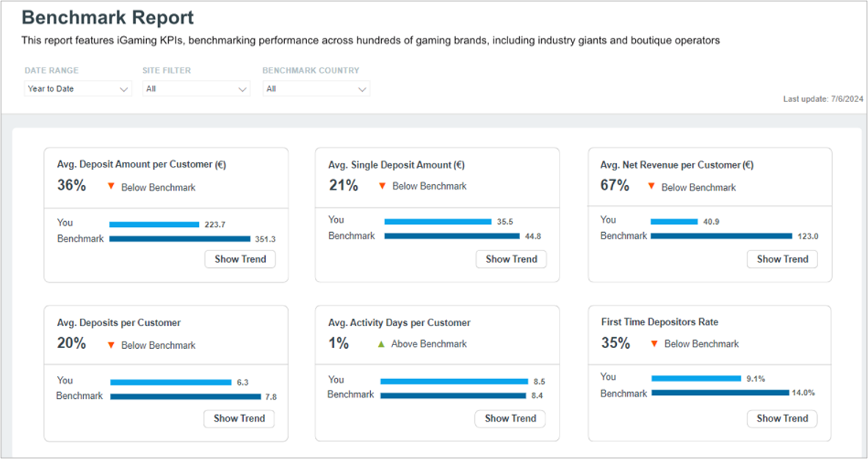Viewport: 868px width, 459px height.
Task: Show Trend for Avg. Single Deposit Amount
Action: tap(512, 259)
